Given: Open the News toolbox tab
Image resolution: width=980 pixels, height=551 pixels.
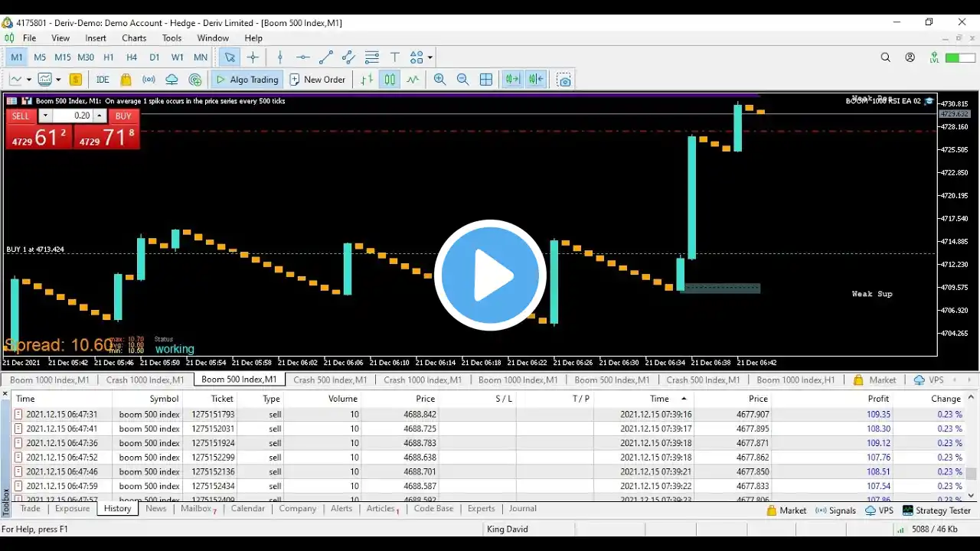Looking at the screenshot, I should click(156, 509).
